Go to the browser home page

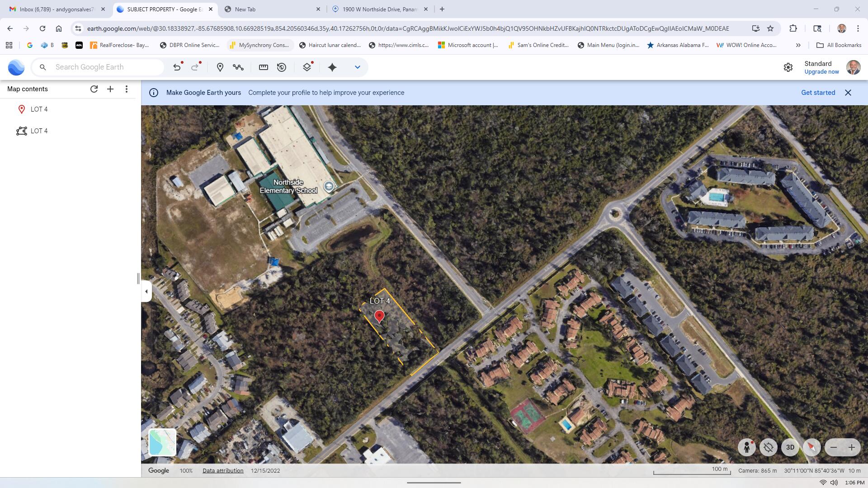pos(59,28)
